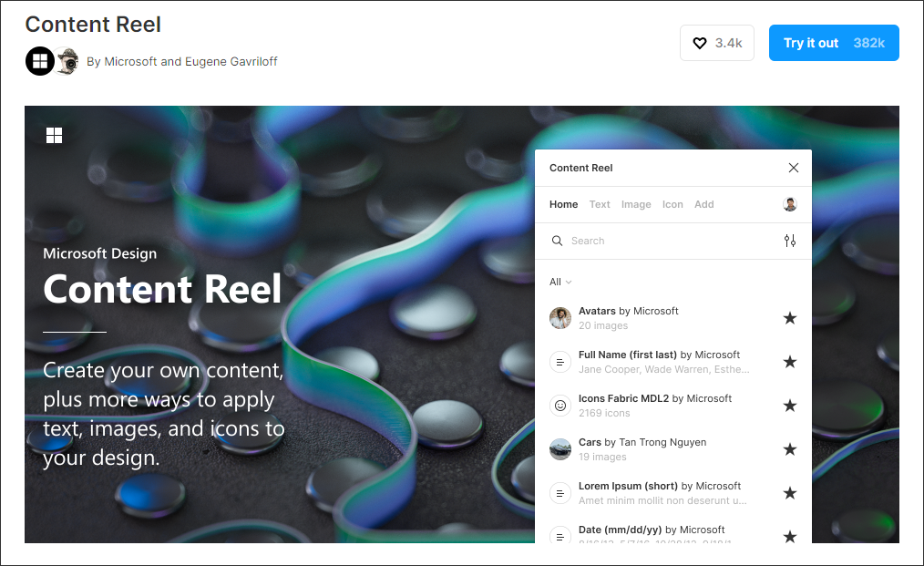Viewport: 924px width, 566px height.
Task: Click the Try it out button
Action: (834, 43)
